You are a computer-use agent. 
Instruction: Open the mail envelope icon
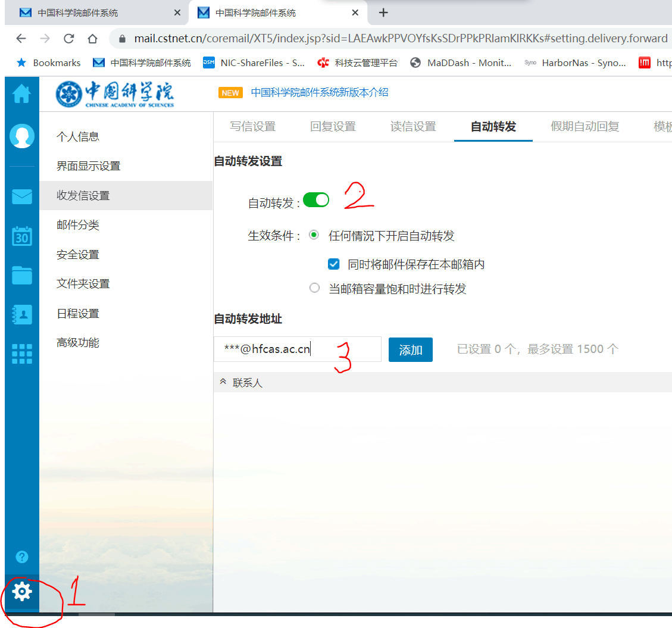click(22, 196)
